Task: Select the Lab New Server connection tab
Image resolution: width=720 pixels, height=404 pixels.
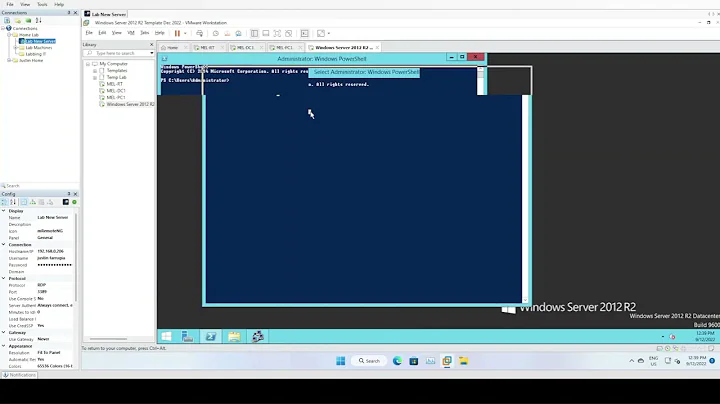Action: [105, 14]
